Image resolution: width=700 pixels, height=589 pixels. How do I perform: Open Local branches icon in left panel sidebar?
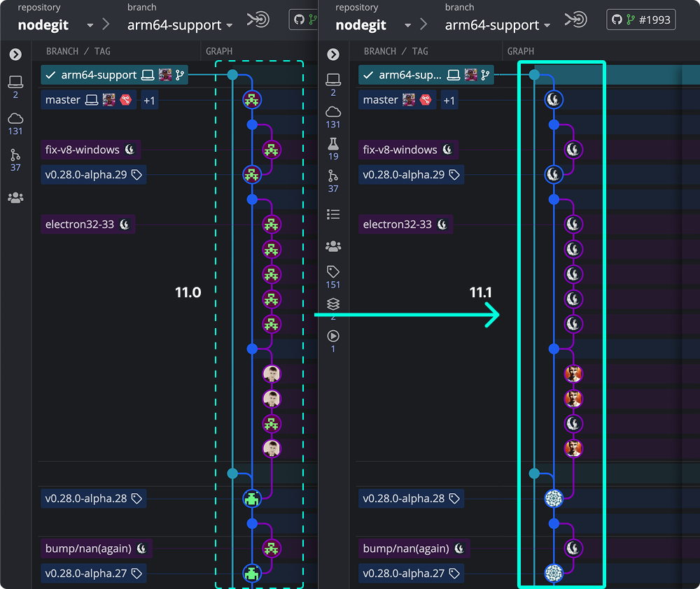click(15, 82)
